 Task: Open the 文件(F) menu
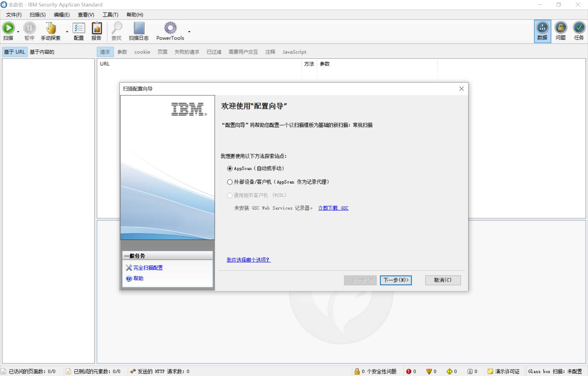click(x=14, y=15)
